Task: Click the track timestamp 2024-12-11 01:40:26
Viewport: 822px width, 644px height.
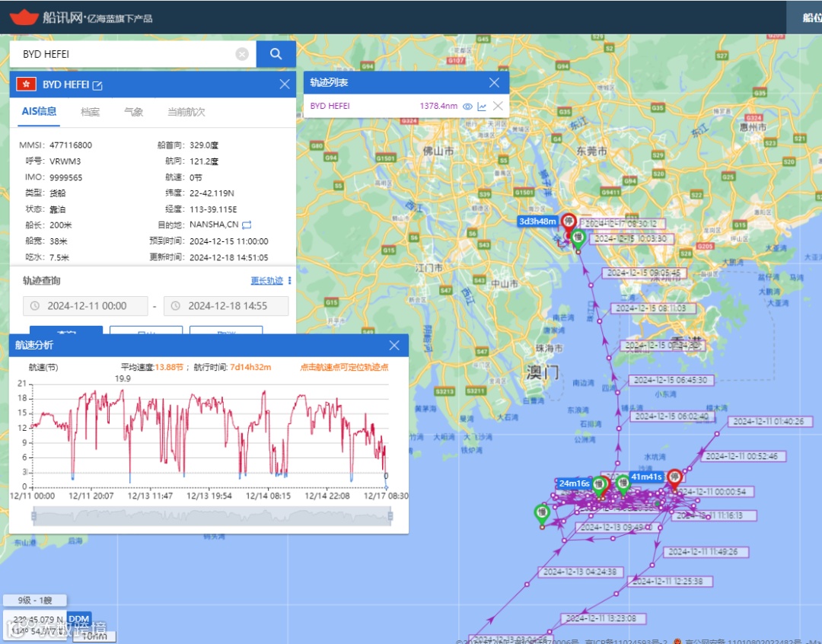Action: 769,421
